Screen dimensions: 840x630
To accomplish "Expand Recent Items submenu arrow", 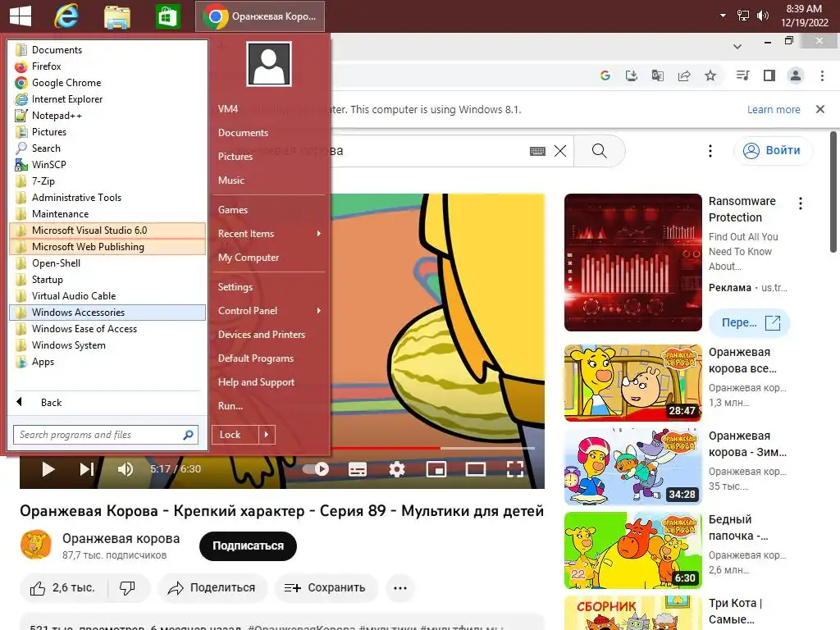I will [319, 234].
